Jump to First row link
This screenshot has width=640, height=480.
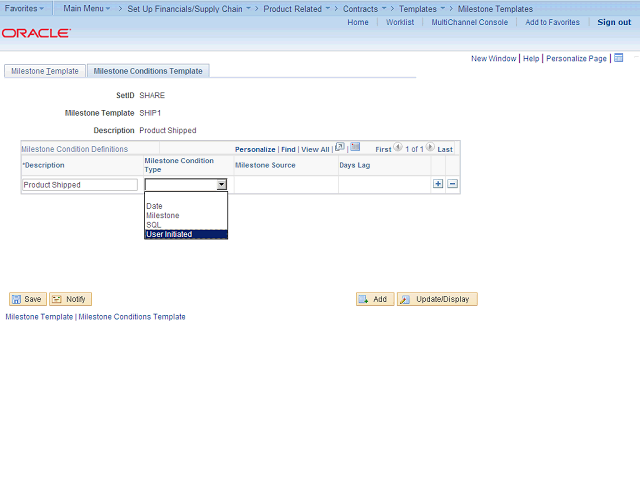[383, 149]
